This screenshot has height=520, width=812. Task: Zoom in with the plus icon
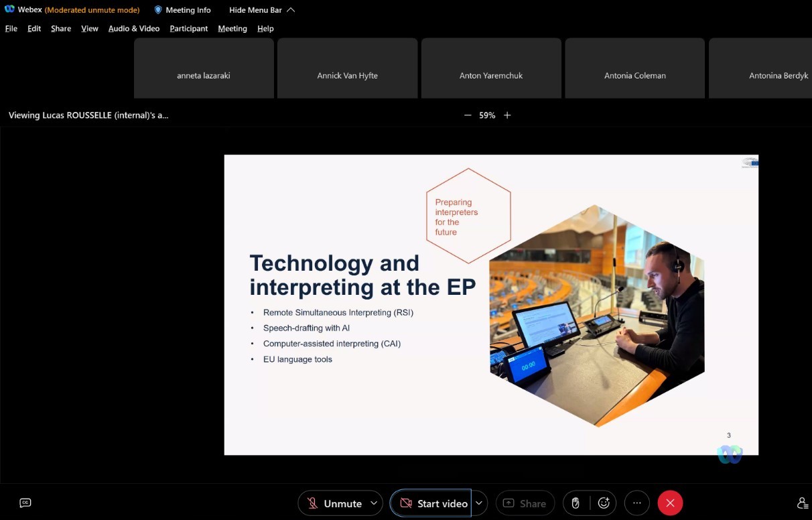507,115
